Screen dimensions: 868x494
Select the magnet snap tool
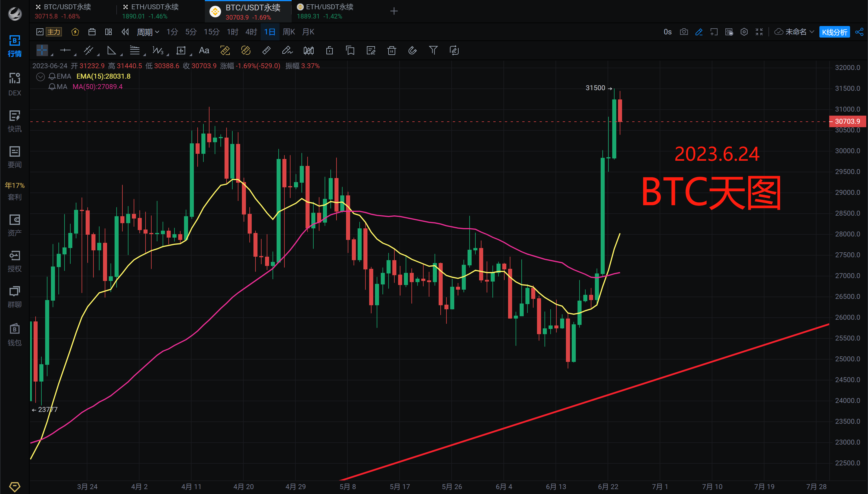click(x=412, y=51)
